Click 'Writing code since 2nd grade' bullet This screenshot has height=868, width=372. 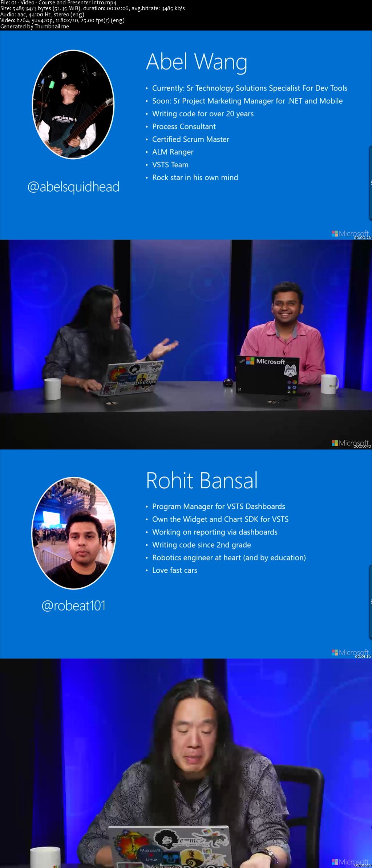202,545
